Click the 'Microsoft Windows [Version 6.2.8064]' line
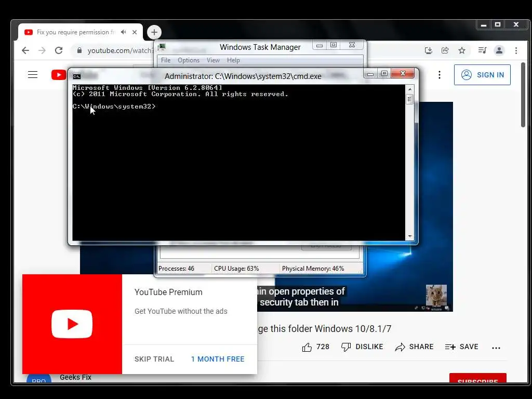The image size is (532, 399). 147,87
